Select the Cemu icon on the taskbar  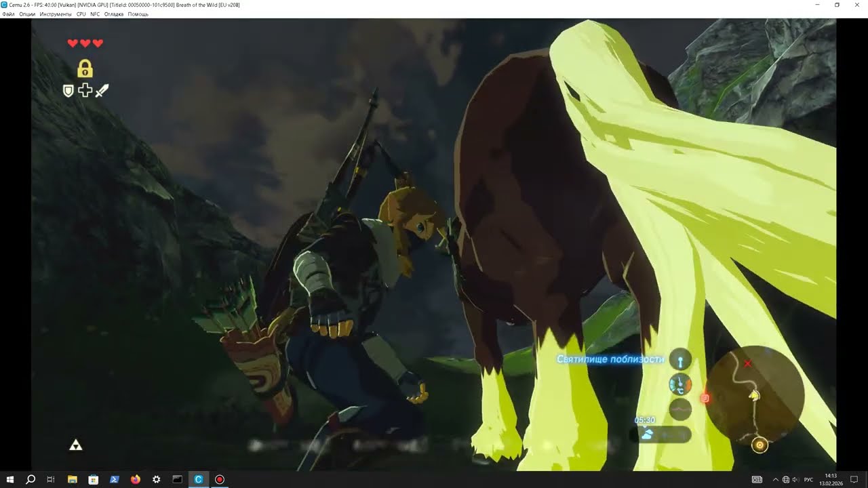(199, 479)
